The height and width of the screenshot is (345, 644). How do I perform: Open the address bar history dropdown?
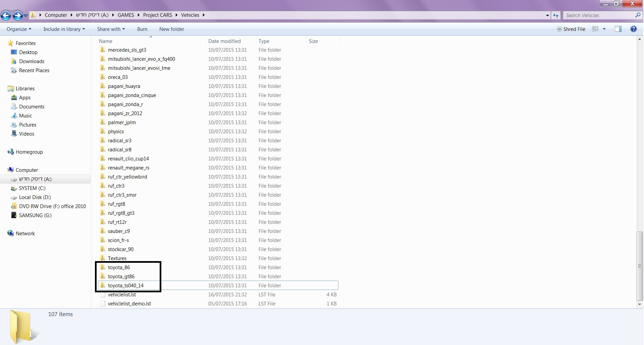tap(547, 15)
